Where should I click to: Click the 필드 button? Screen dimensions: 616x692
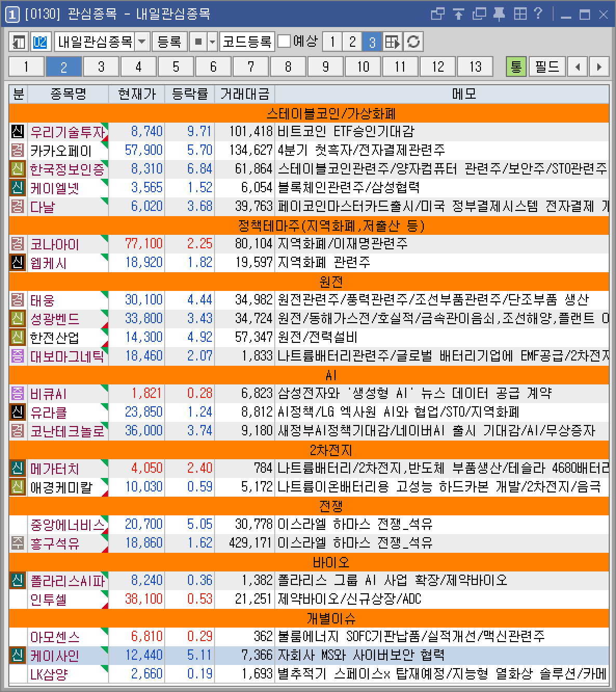tap(547, 66)
